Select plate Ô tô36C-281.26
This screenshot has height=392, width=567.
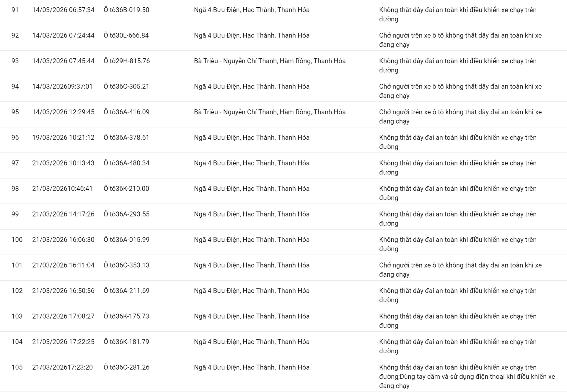[x=126, y=367]
